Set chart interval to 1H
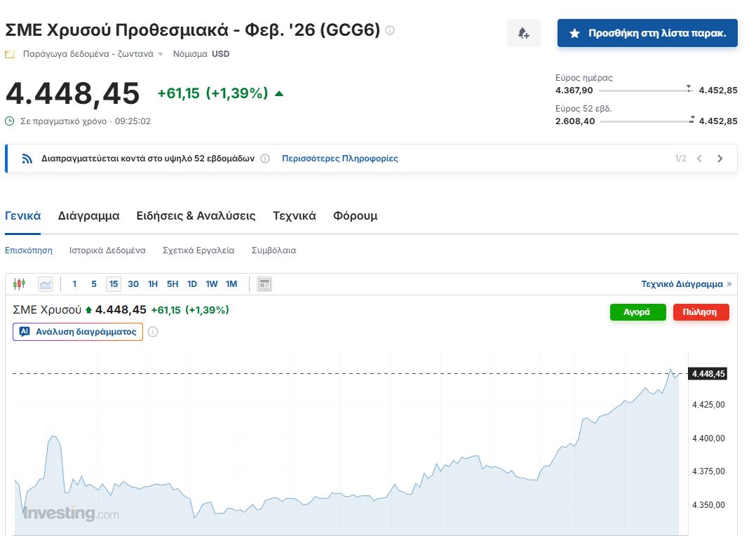Viewport: 756px width, 536px height. point(152,284)
